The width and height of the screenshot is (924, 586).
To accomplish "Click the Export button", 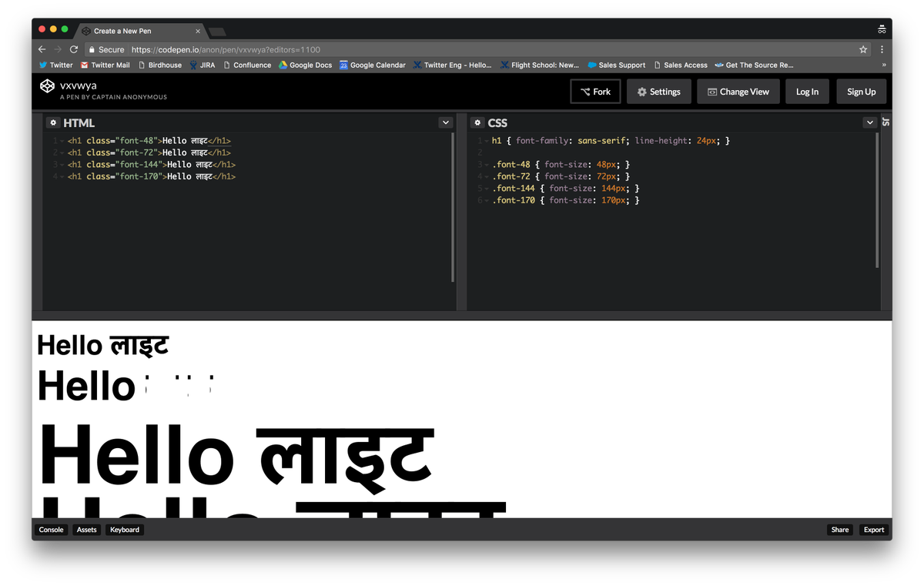I will click(x=874, y=530).
